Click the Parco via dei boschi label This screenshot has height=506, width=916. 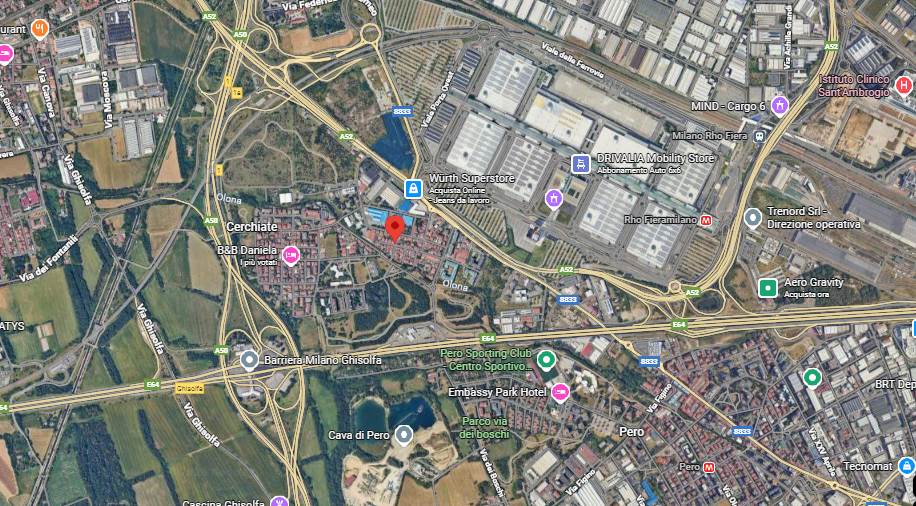(x=484, y=428)
